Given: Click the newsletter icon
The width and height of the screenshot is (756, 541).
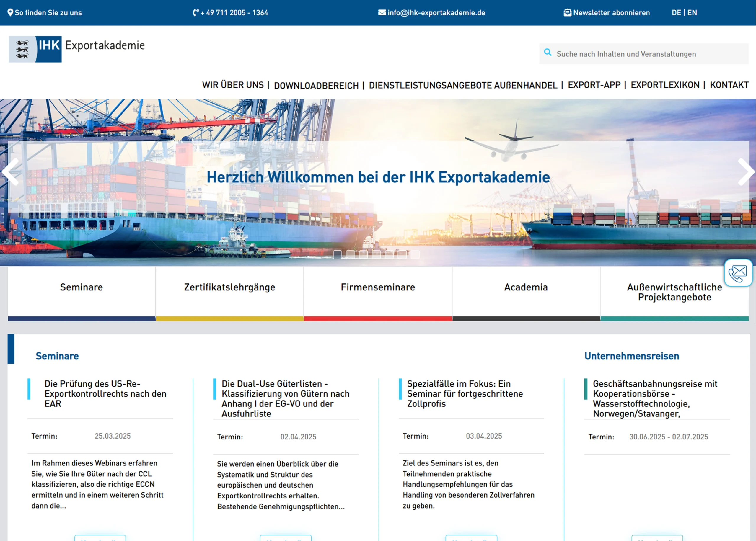Looking at the screenshot, I should point(567,13).
